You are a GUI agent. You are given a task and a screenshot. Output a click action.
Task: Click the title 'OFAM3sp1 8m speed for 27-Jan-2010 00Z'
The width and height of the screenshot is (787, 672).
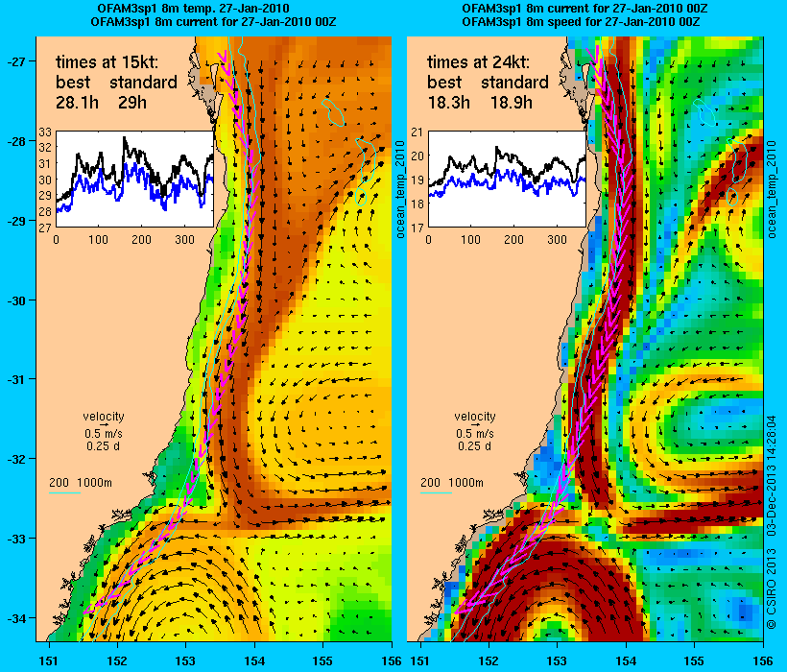[x=581, y=22]
